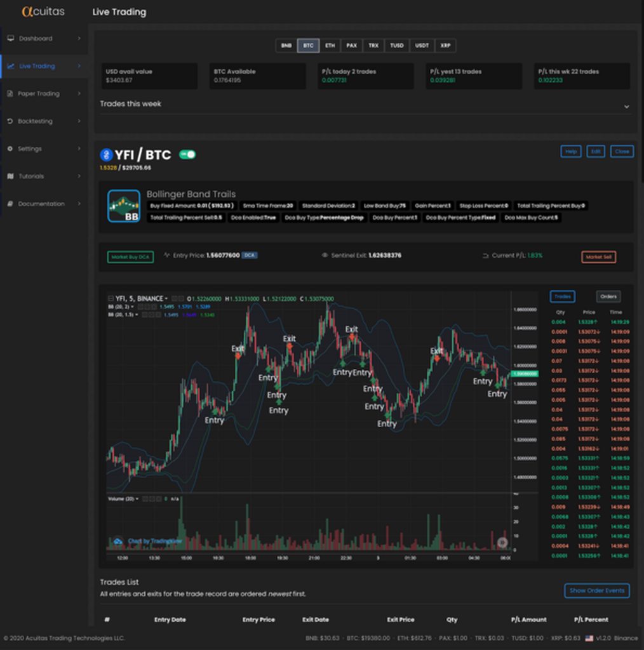Image resolution: width=644 pixels, height=650 pixels.
Task: Click the P/L this wk 22 trades card
Action: pos(582,76)
